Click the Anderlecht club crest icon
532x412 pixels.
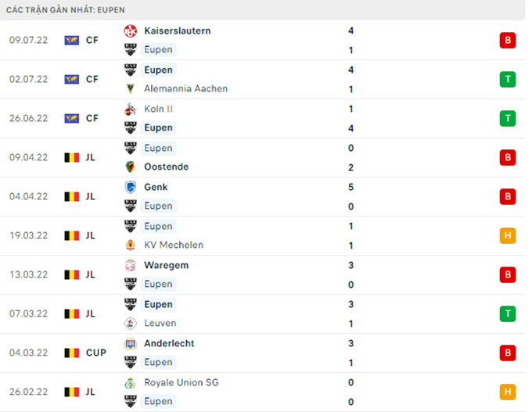[131, 343]
